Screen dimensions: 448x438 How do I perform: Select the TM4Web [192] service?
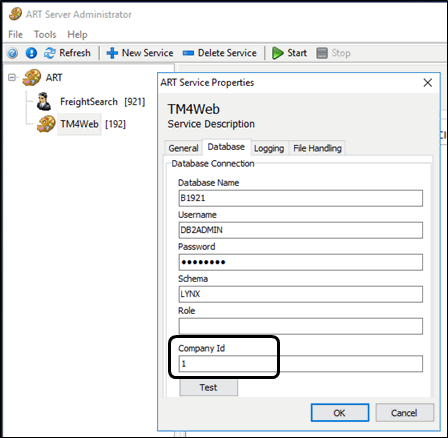(93, 124)
